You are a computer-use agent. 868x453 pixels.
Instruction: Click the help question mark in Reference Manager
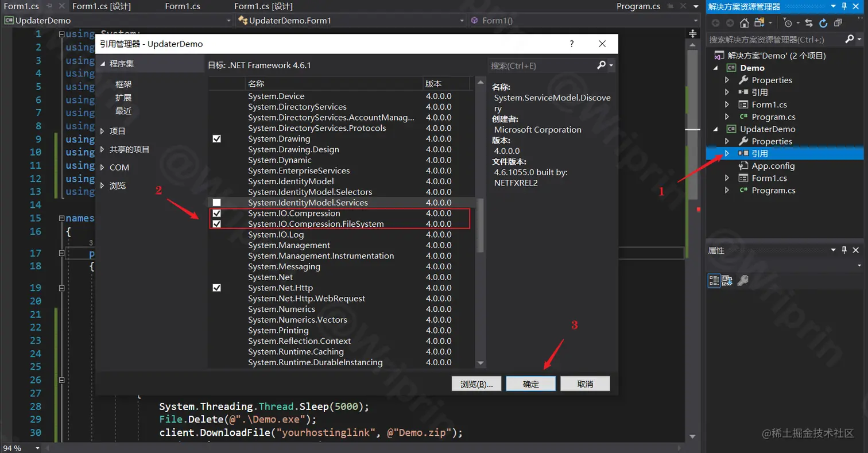(x=572, y=44)
